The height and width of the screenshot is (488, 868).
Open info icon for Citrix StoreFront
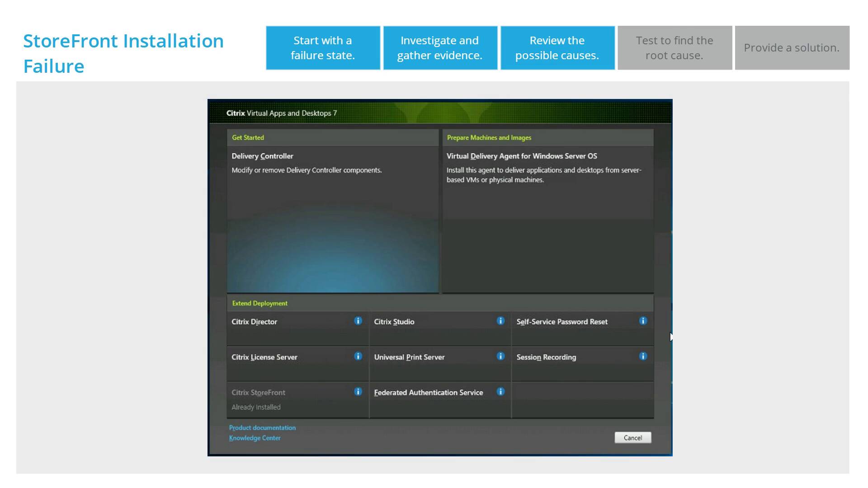tap(358, 391)
